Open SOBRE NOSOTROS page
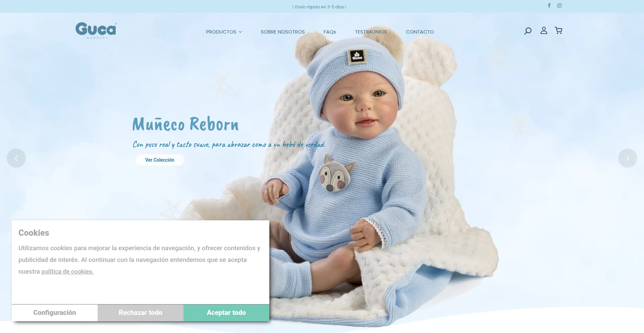The width and height of the screenshot is (644, 333). (283, 32)
